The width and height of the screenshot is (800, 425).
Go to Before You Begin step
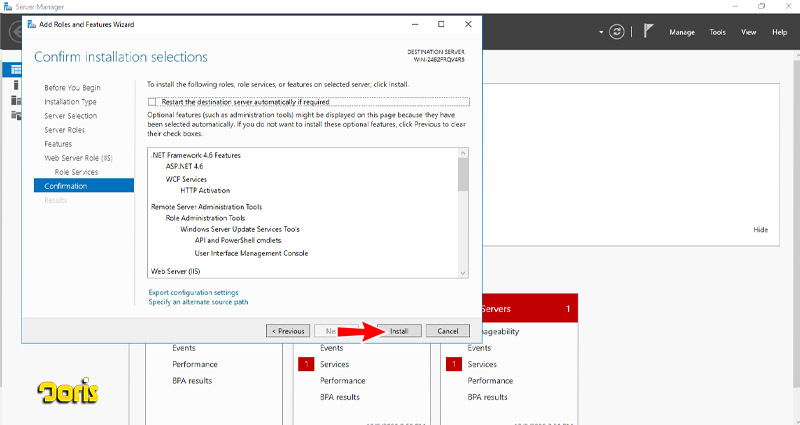tap(72, 88)
